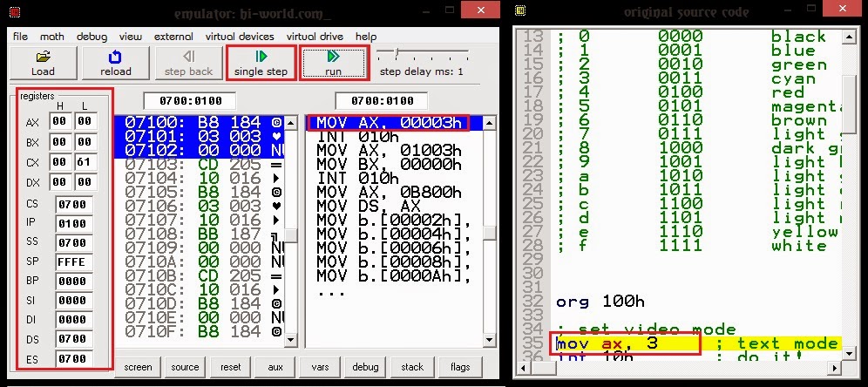This screenshot has width=868, height=387.
Task: Run the program with the run button
Action: pyautogui.click(x=333, y=63)
